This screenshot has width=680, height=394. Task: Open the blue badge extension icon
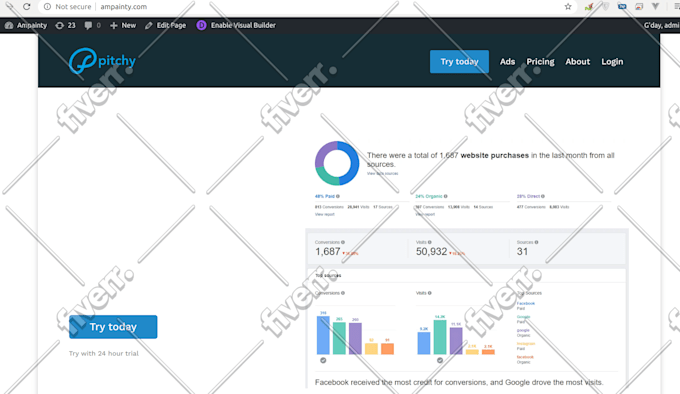[x=622, y=7]
